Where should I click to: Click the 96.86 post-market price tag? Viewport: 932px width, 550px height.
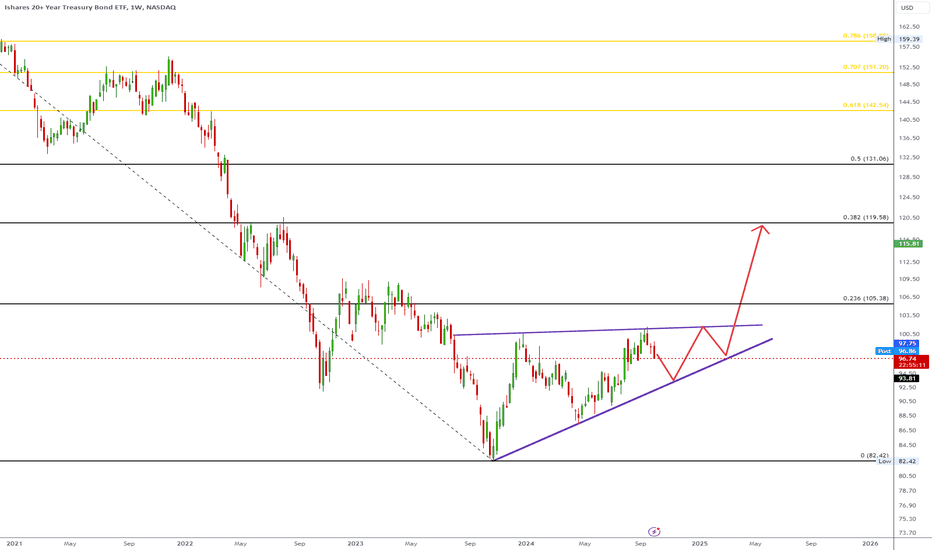tap(907, 351)
